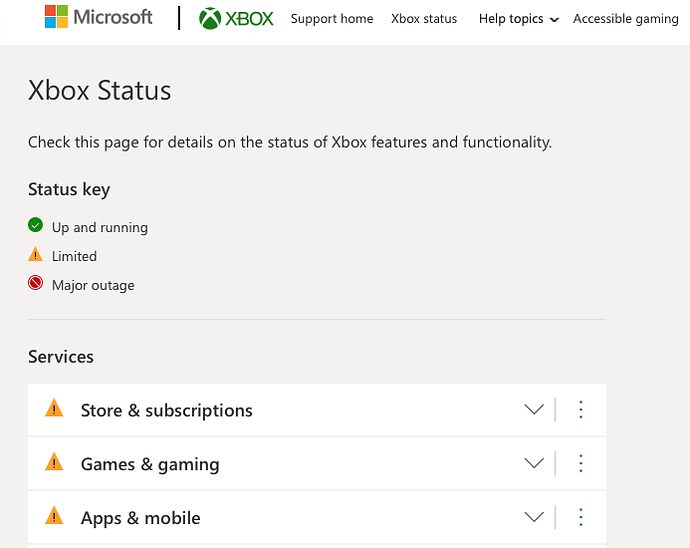The image size is (690, 548).
Task: Open more options for Apps & mobile
Action: [581, 517]
